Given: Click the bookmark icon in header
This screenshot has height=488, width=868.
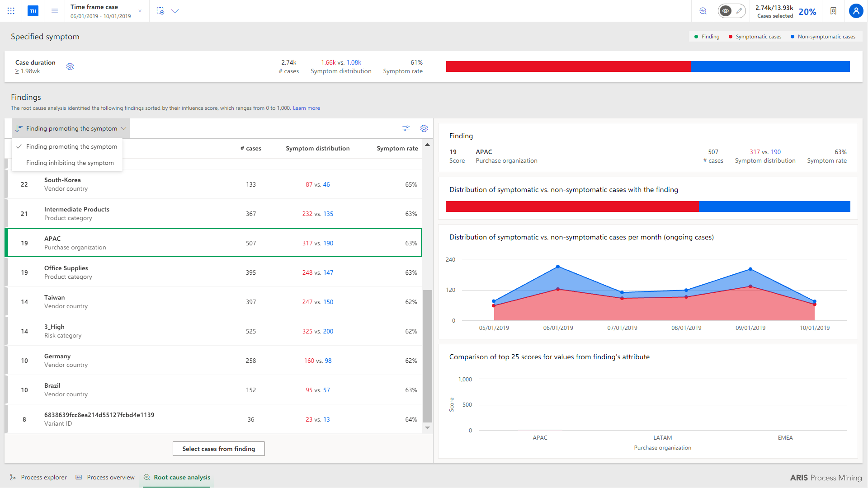Looking at the screenshot, I should coord(833,11).
